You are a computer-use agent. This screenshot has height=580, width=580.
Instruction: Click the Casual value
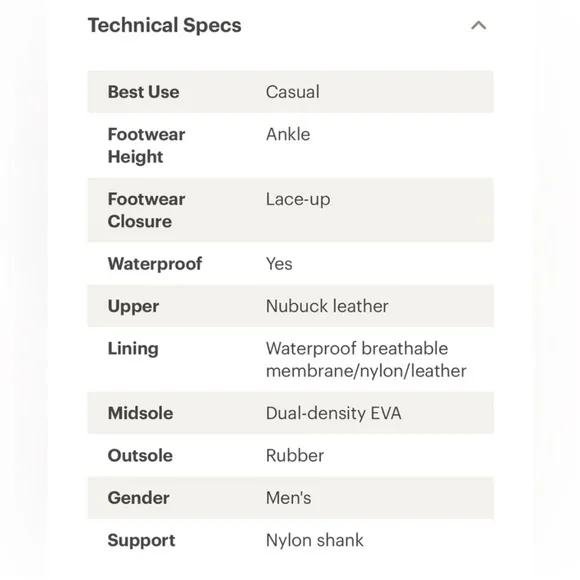pyautogui.click(x=293, y=92)
